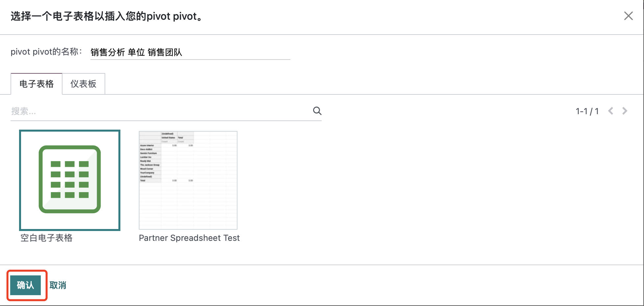The width and height of the screenshot is (644, 306).
Task: Open the 仪表板 tab
Action: coord(84,84)
